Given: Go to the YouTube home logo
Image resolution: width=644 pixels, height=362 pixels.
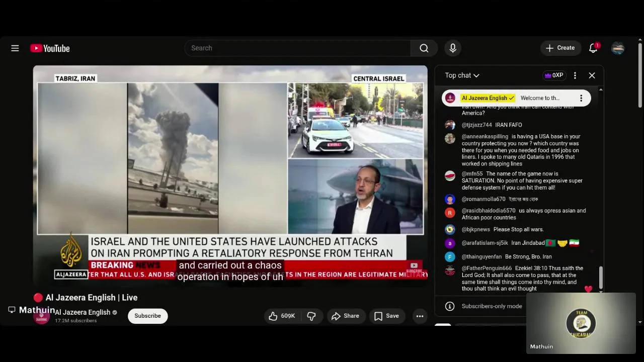Looking at the screenshot, I should (x=50, y=48).
